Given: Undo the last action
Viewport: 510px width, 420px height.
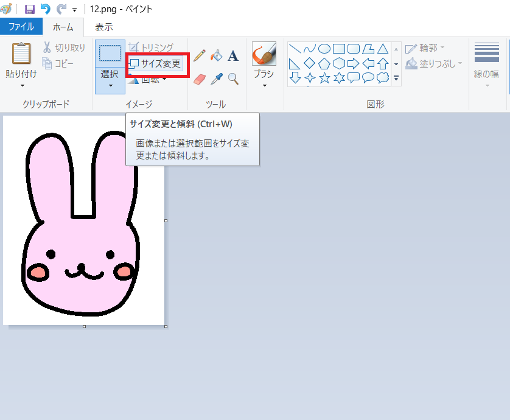Looking at the screenshot, I should tap(46, 9).
